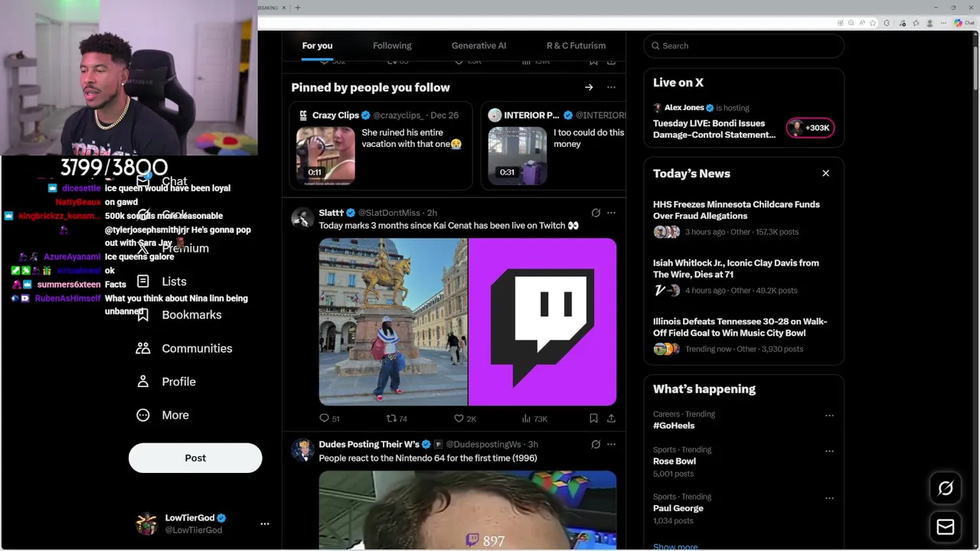Open the Communities icon in sidebar
This screenshot has height=551, width=980.
[x=142, y=348]
